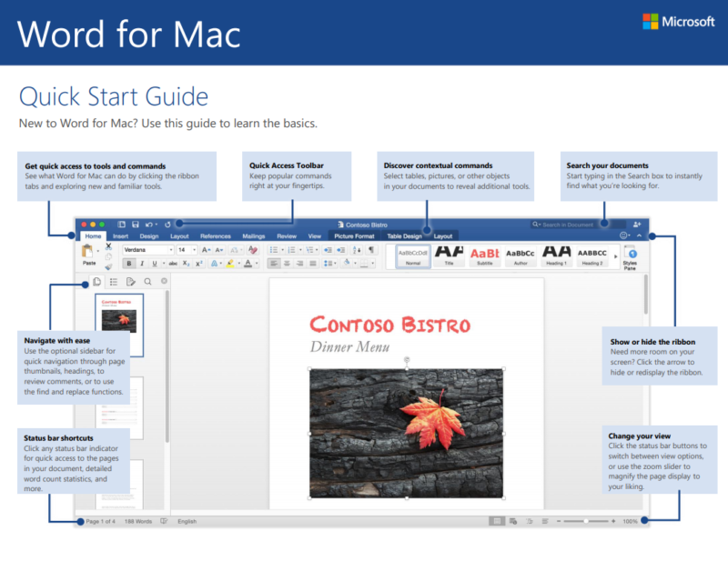Image resolution: width=728 pixels, height=561 pixels.
Task: Open the Mailings ribbon tab
Action: pos(252,235)
